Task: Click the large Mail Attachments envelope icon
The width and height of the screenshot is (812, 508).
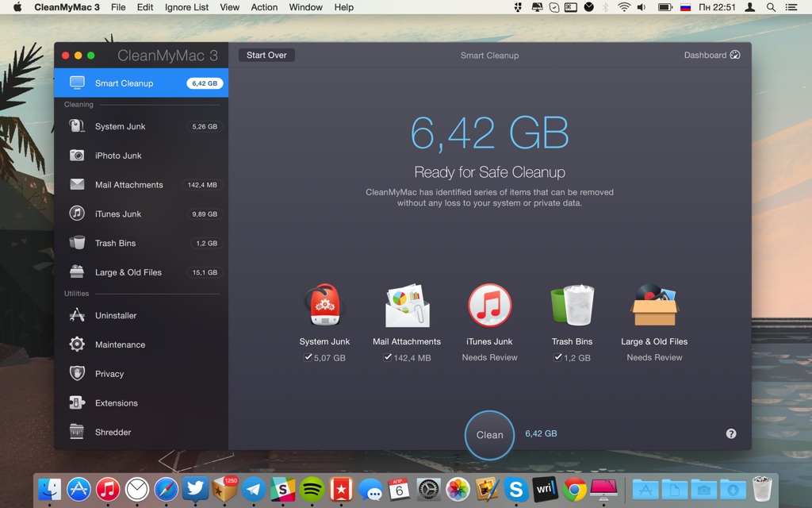Action: pos(407,306)
